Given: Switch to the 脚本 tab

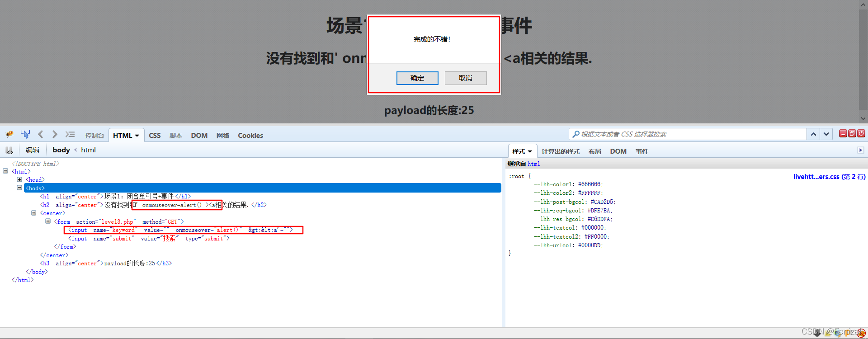Looking at the screenshot, I should pyautogui.click(x=176, y=136).
